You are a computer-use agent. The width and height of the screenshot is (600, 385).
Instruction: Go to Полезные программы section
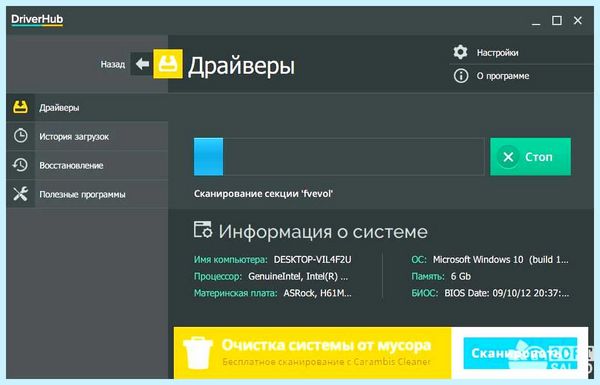(x=87, y=194)
